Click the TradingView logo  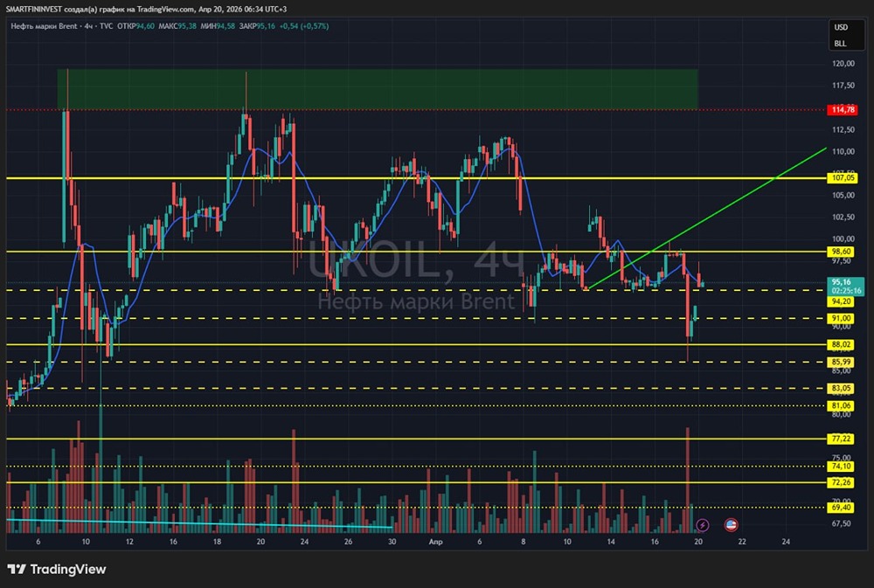pos(57,570)
